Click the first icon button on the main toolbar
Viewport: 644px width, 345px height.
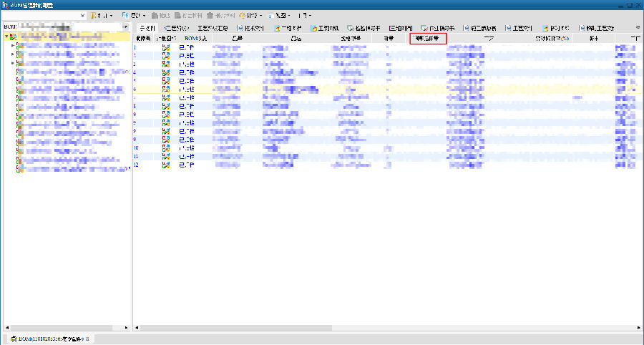click(x=94, y=15)
